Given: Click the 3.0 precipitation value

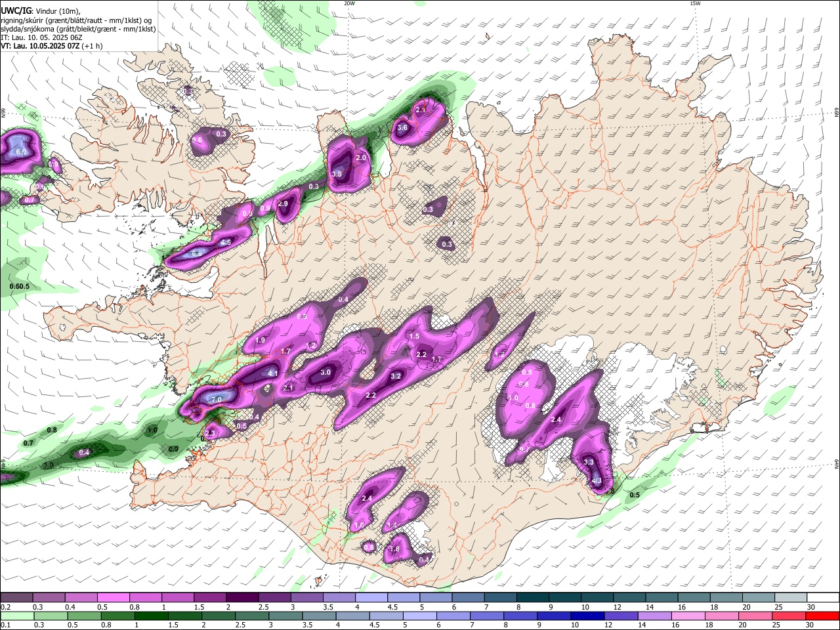Looking at the screenshot, I should coord(325,372).
